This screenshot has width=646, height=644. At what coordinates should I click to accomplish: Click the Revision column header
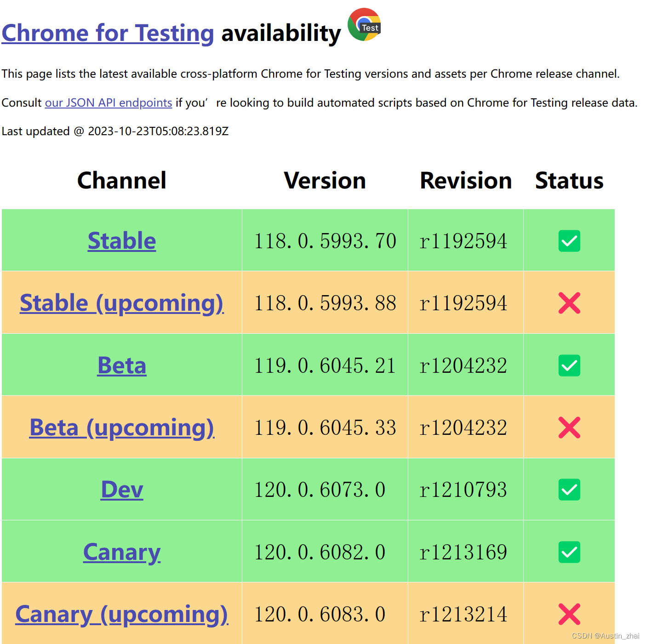pyautogui.click(x=466, y=180)
